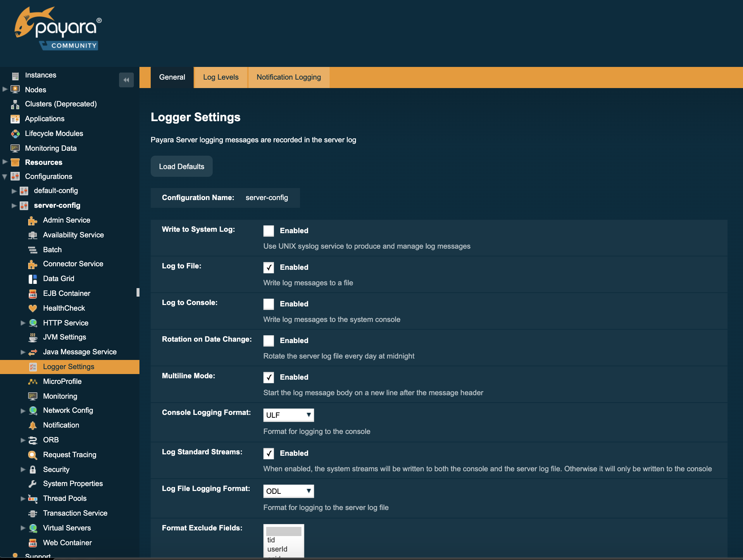The height and width of the screenshot is (560, 743).
Task: Collapse the sidebar with the double-arrow button
Action: (x=126, y=80)
